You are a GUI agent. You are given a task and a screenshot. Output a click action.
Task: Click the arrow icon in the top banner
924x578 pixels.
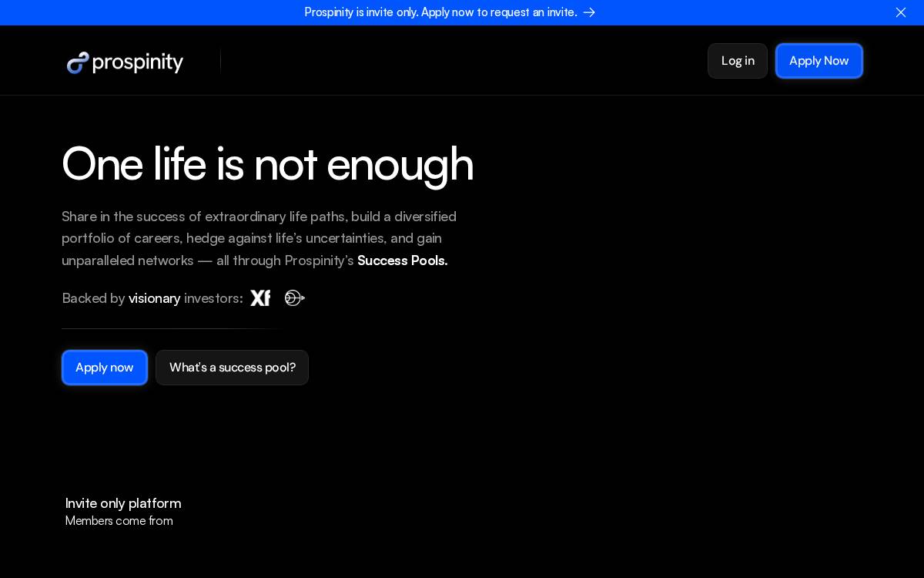click(x=589, y=12)
